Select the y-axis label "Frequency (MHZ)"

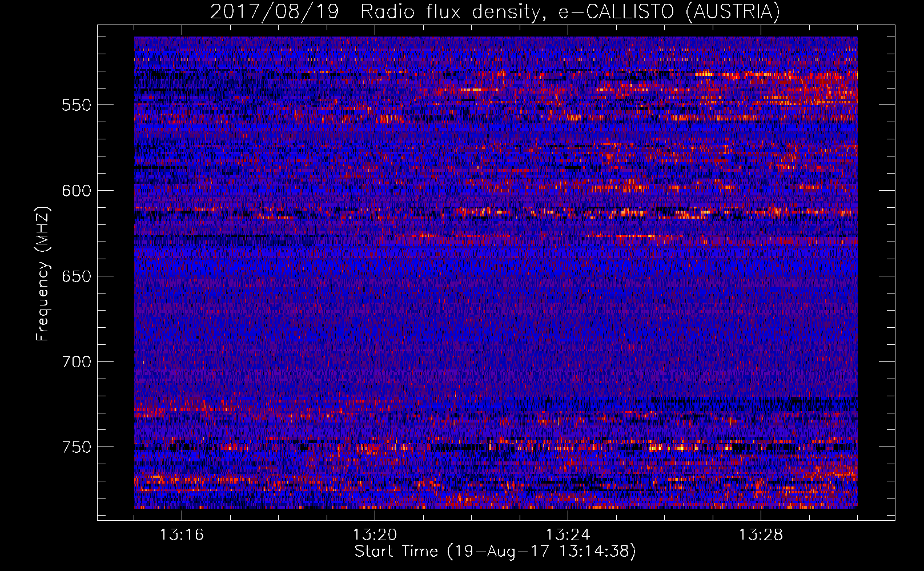tap(43, 274)
